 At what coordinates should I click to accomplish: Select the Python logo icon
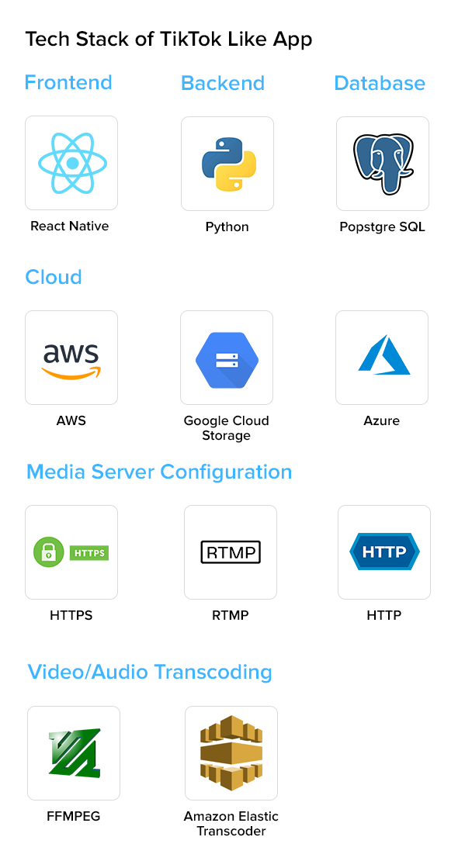228,164
